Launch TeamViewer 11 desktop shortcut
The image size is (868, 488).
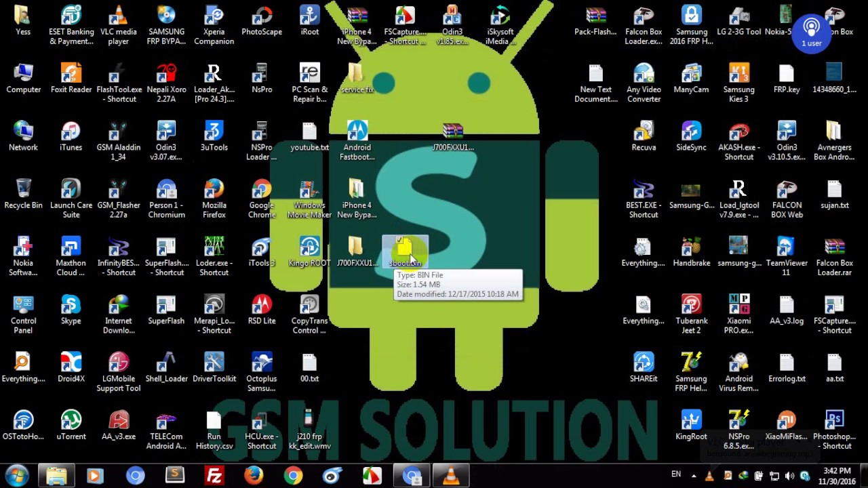pos(787,256)
